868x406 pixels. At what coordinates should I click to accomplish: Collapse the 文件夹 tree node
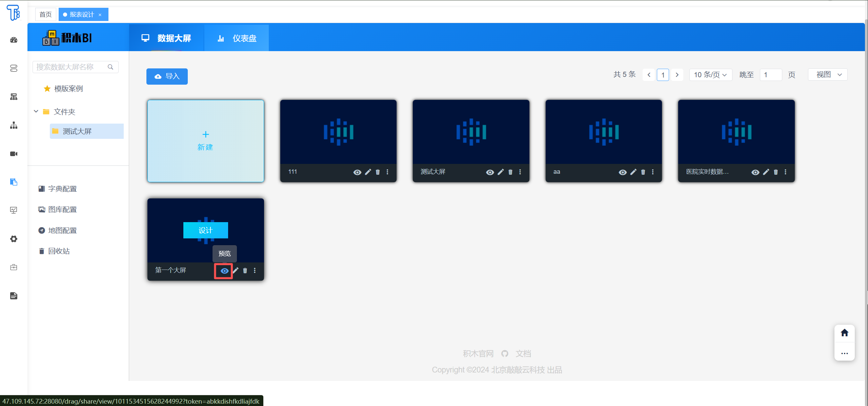[36, 111]
